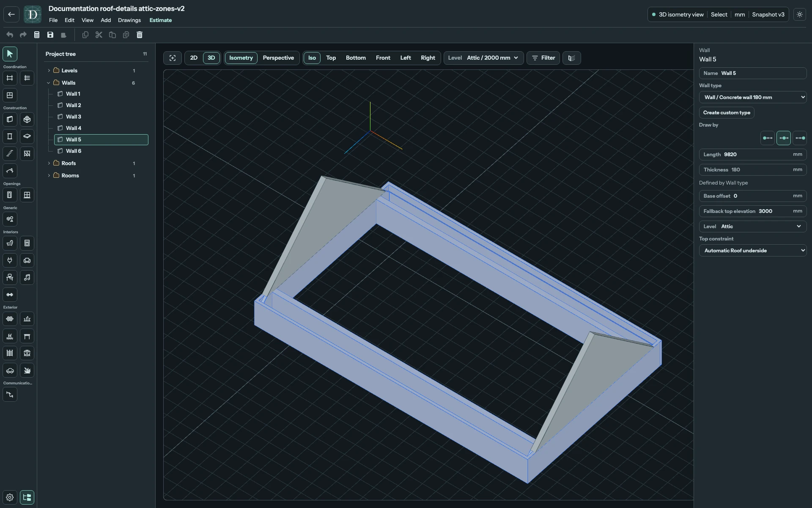Switch to the Top view

[x=331, y=58]
